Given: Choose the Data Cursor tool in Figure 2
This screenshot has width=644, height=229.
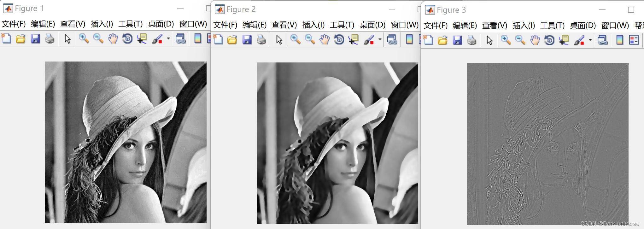Looking at the screenshot, I should click(x=354, y=40).
